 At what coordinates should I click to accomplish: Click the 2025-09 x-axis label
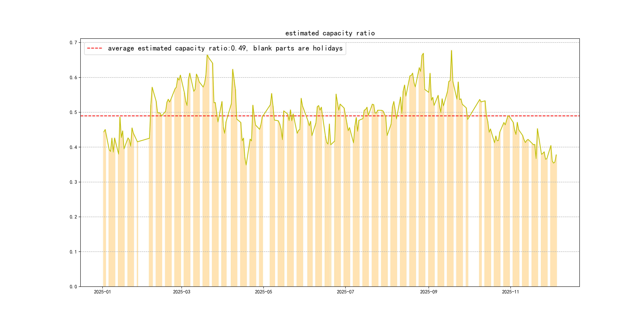(429, 292)
